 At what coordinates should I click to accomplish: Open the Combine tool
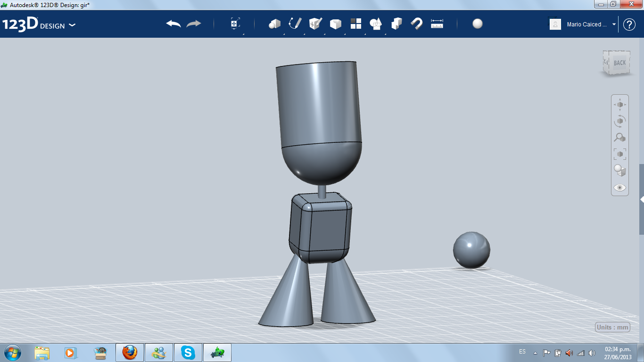(396, 24)
